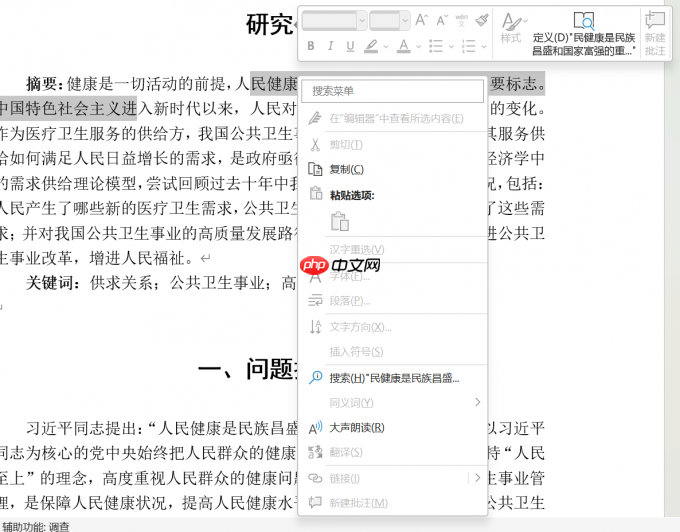Click the paragraph lines icon
The height and width of the screenshot is (532, 680).
(x=315, y=300)
